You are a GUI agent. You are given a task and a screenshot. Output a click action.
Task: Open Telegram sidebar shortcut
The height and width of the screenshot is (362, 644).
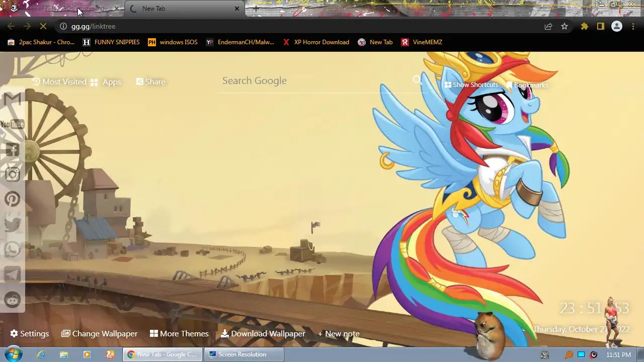coord(12,275)
